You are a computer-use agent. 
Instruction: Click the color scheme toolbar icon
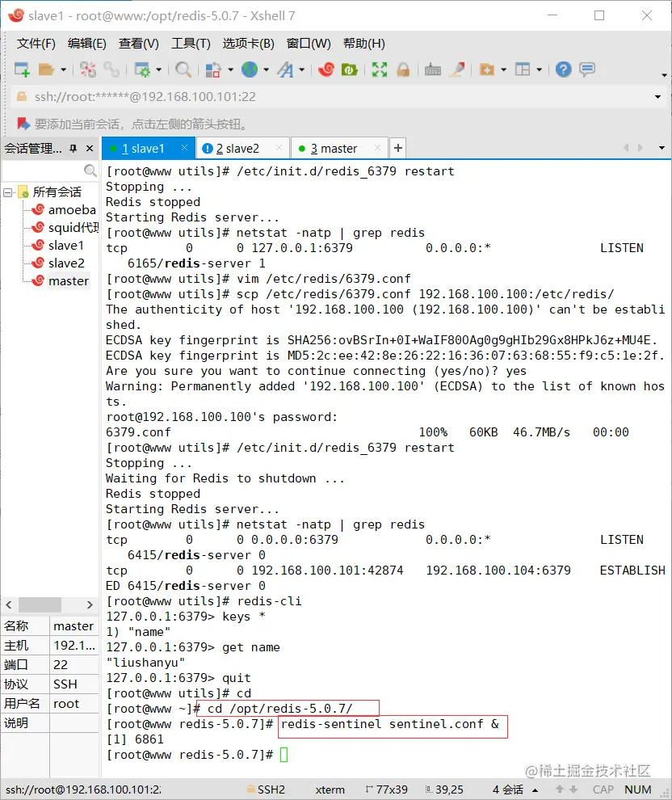click(212, 69)
